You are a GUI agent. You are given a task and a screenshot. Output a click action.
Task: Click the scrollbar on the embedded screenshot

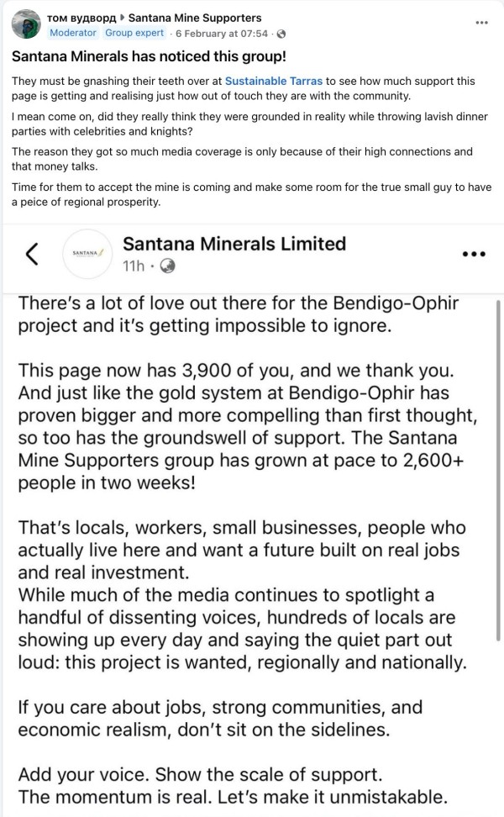[x=500, y=420]
